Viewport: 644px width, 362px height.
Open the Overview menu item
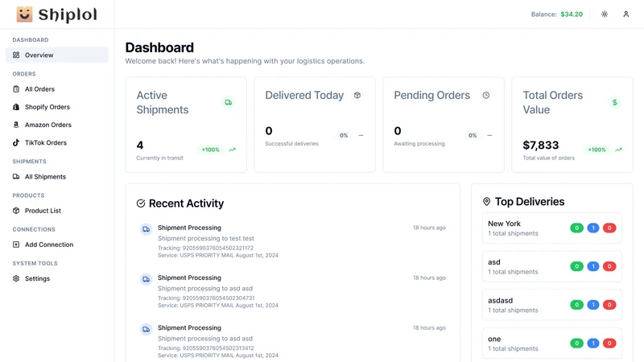(57, 55)
